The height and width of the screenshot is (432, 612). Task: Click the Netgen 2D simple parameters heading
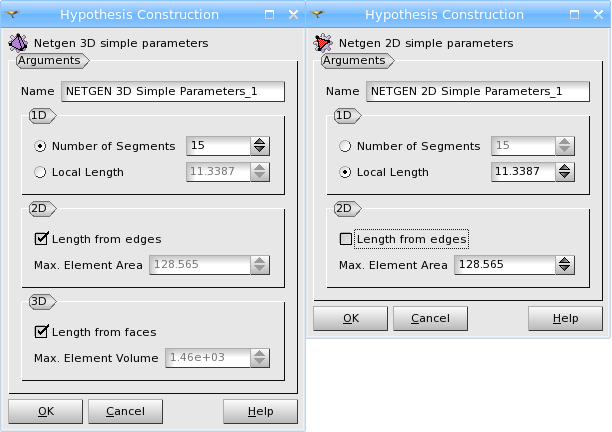click(426, 43)
